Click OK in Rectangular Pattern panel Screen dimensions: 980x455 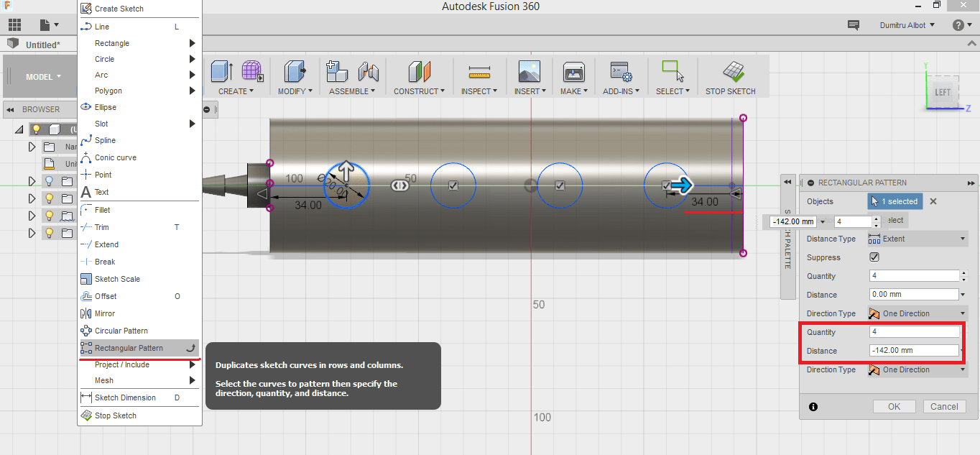pos(894,406)
